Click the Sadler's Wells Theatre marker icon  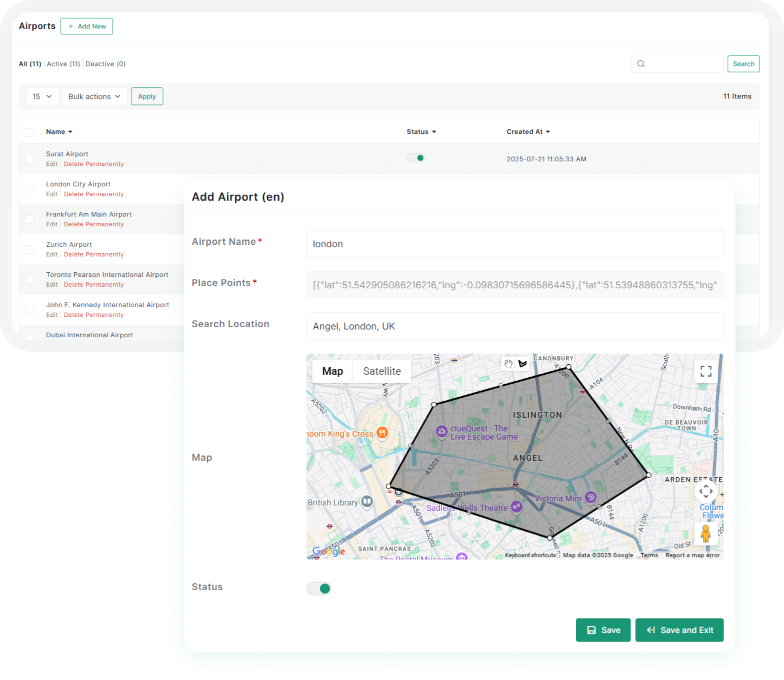(x=516, y=507)
